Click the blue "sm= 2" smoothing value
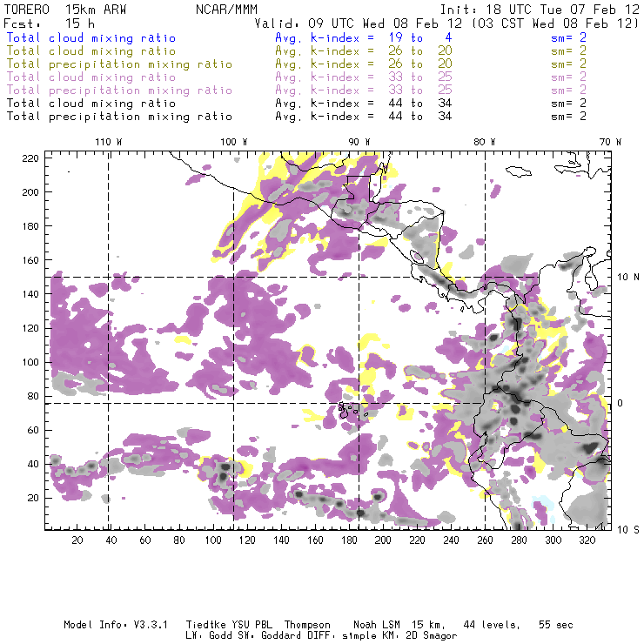644x644 pixels. (x=568, y=37)
